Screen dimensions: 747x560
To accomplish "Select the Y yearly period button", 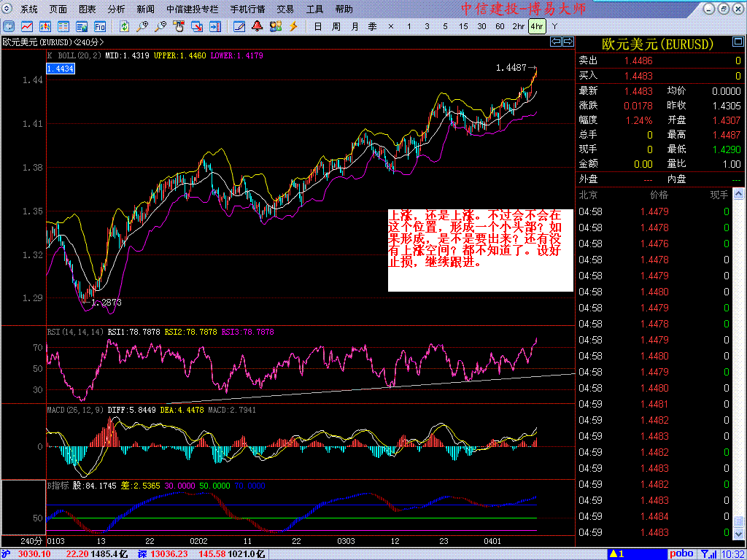I will pyautogui.click(x=554, y=27).
